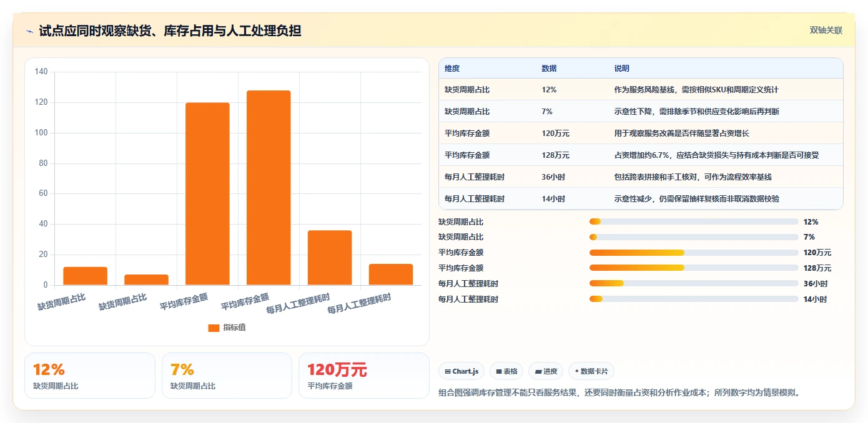Click the chart bar reaching 12

click(x=85, y=276)
